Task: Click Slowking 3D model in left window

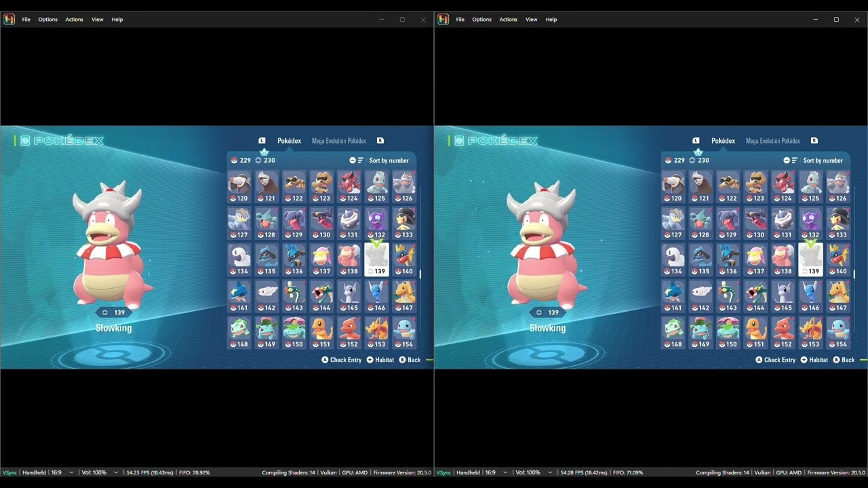Action: coord(113,243)
